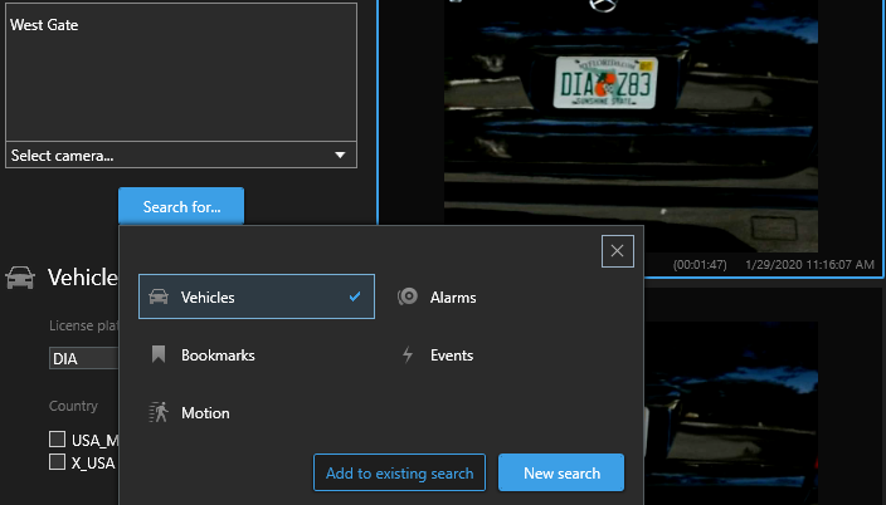Expand camera list using the arrow
886x505 pixels.
click(x=340, y=156)
